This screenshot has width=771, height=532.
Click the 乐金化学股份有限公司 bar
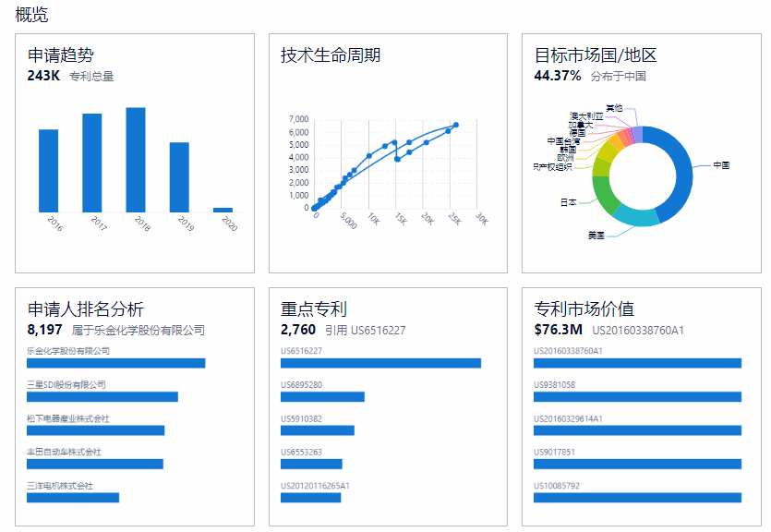pyautogui.click(x=116, y=363)
